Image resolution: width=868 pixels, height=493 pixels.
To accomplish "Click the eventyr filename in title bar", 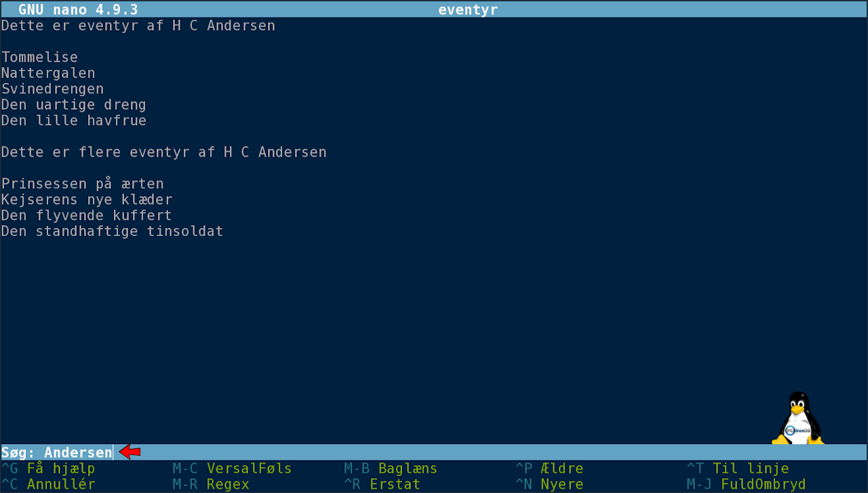I will click(x=468, y=9).
